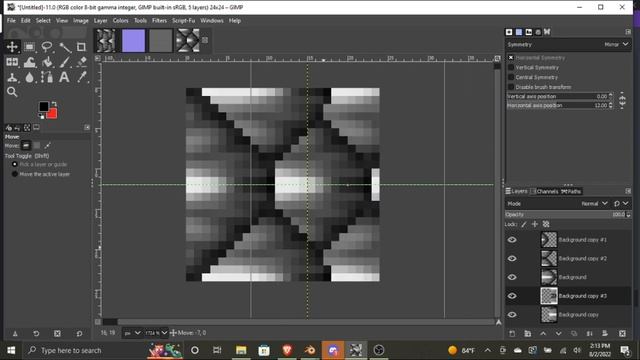Select the Free Select lasso tool

click(x=47, y=47)
